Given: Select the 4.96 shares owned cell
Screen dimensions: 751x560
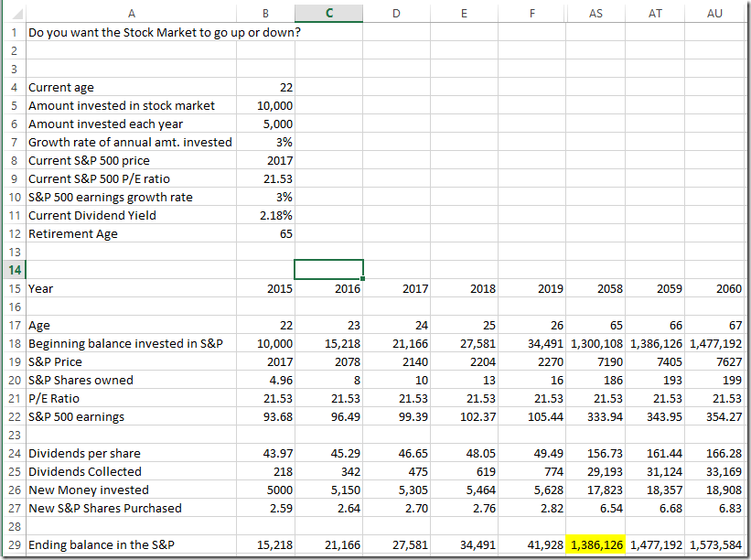Looking at the screenshot, I should 266,380.
